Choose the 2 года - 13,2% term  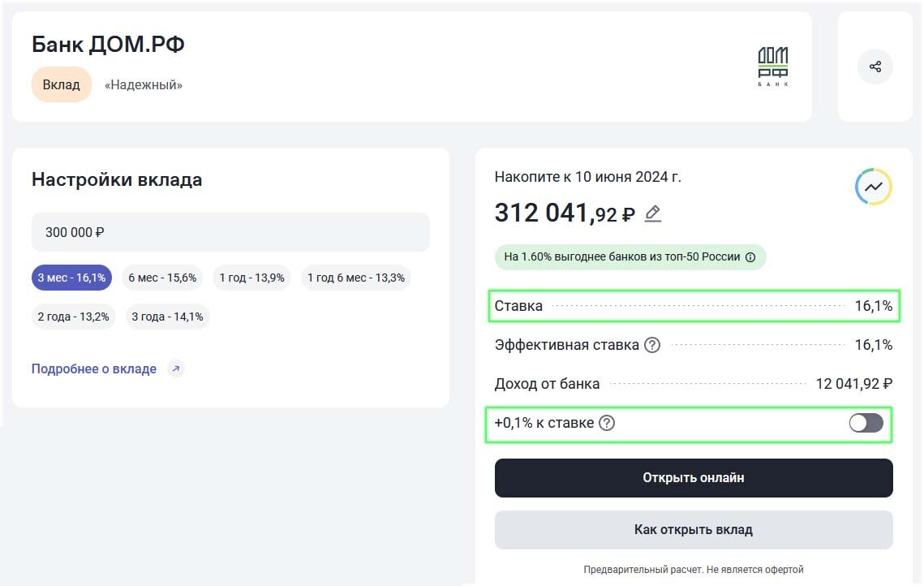pos(74,317)
